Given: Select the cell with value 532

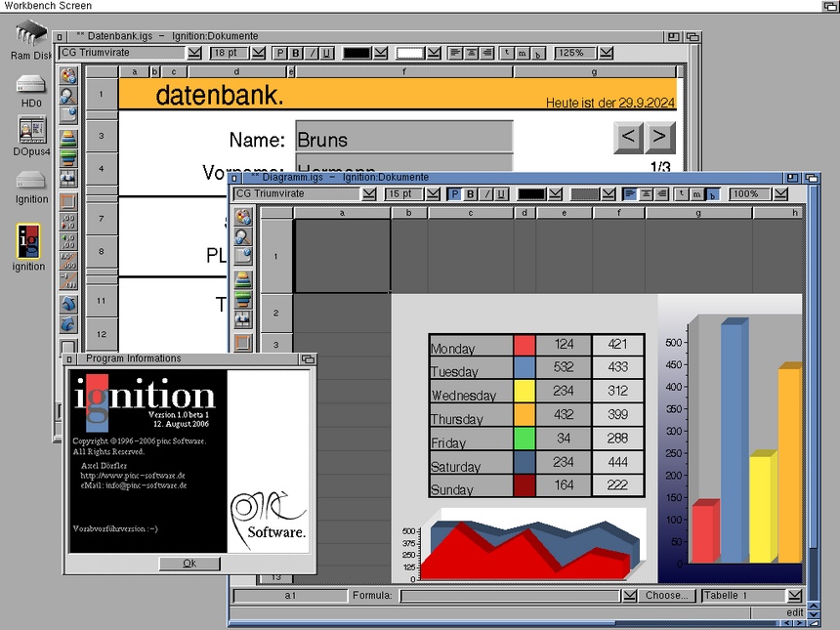Looking at the screenshot, I should coord(564,367).
